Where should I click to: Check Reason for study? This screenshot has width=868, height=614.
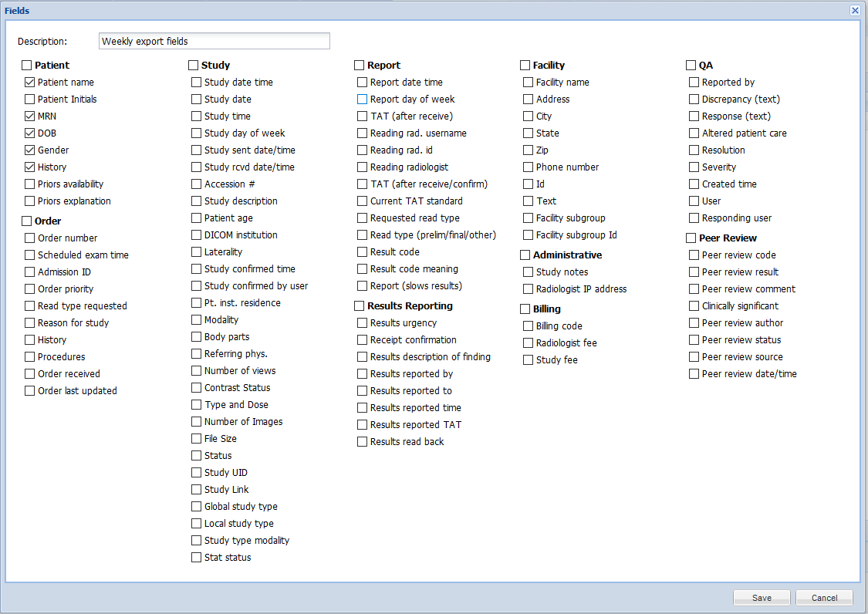click(30, 322)
